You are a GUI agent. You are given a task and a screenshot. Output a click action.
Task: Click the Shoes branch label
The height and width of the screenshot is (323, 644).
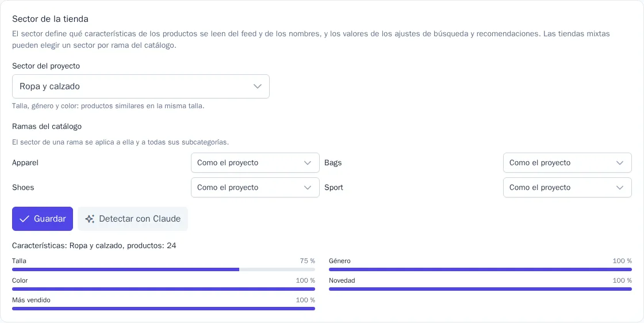pyautogui.click(x=23, y=187)
